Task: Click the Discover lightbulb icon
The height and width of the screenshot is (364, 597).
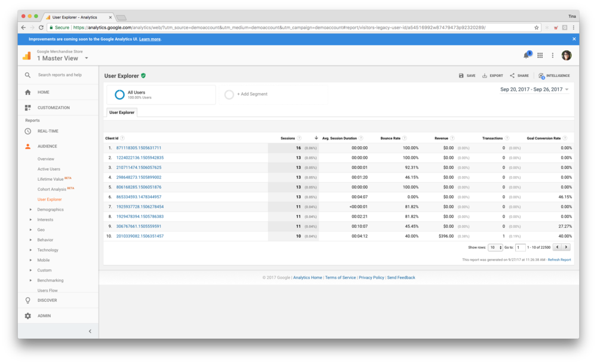Action: [28, 300]
